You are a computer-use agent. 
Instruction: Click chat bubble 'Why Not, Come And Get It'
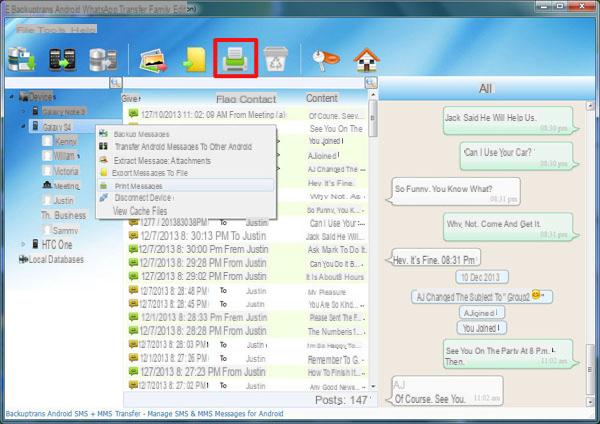pos(510,227)
